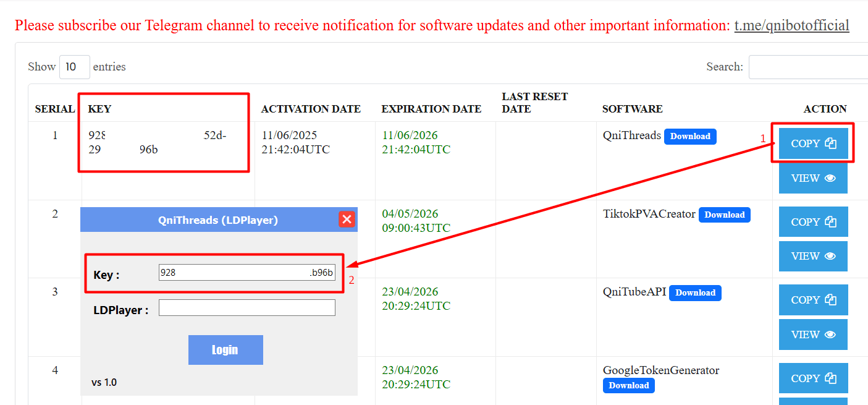
Task: Copy the QniThreads license key
Action: click(813, 143)
